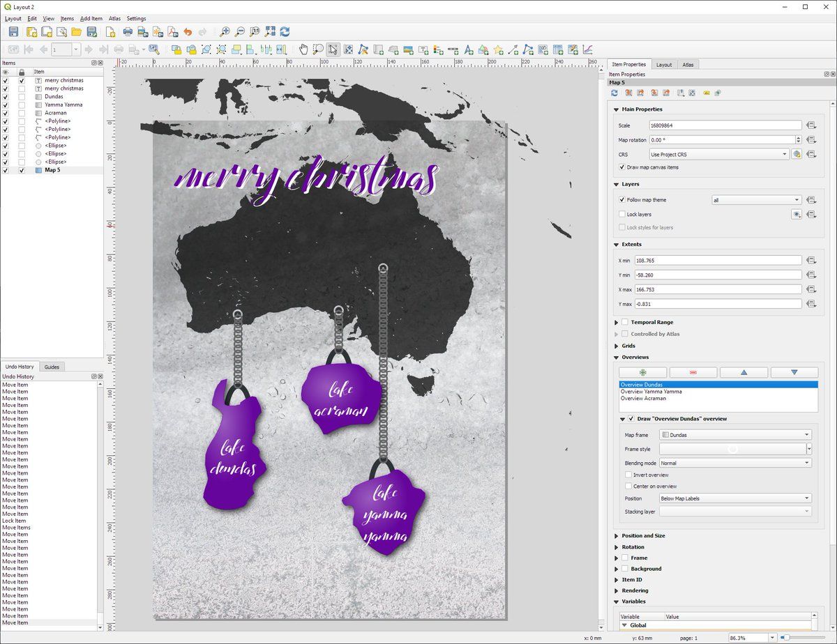Click the Zoom Full icon
Viewport: 837px width, 644px height.
[270, 32]
